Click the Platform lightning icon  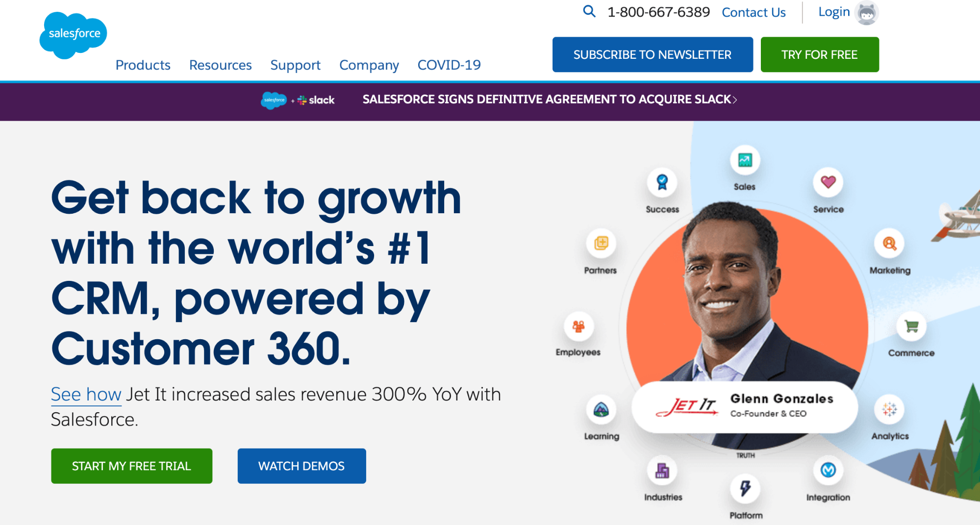point(745,488)
